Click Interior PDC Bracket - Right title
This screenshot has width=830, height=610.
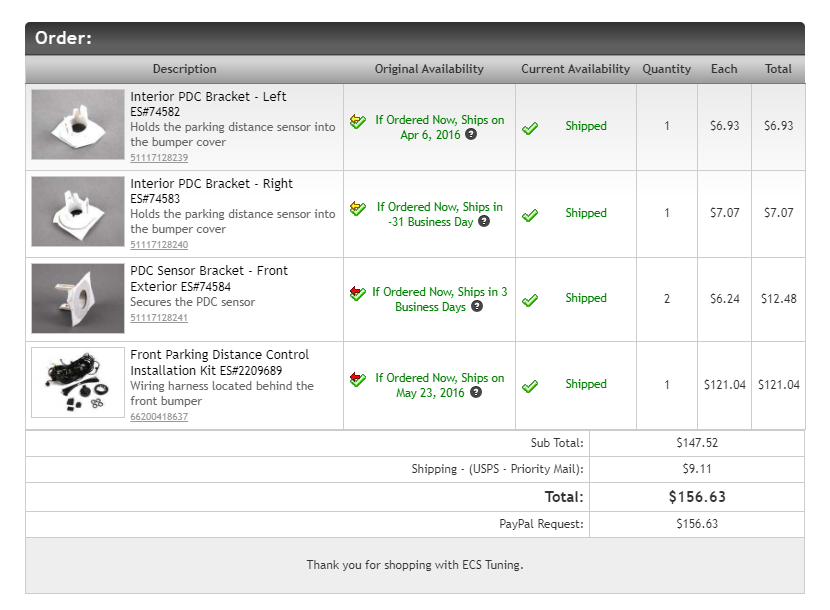point(212,184)
